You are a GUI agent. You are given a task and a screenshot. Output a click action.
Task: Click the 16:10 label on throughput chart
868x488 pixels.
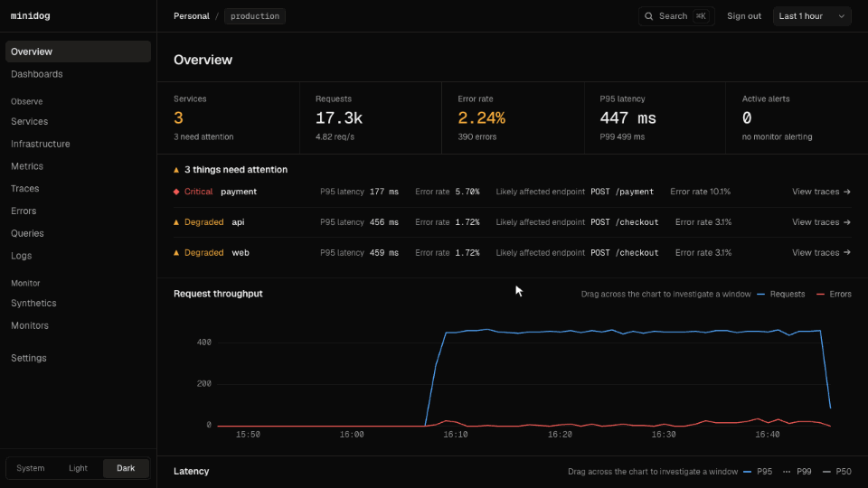pos(456,435)
